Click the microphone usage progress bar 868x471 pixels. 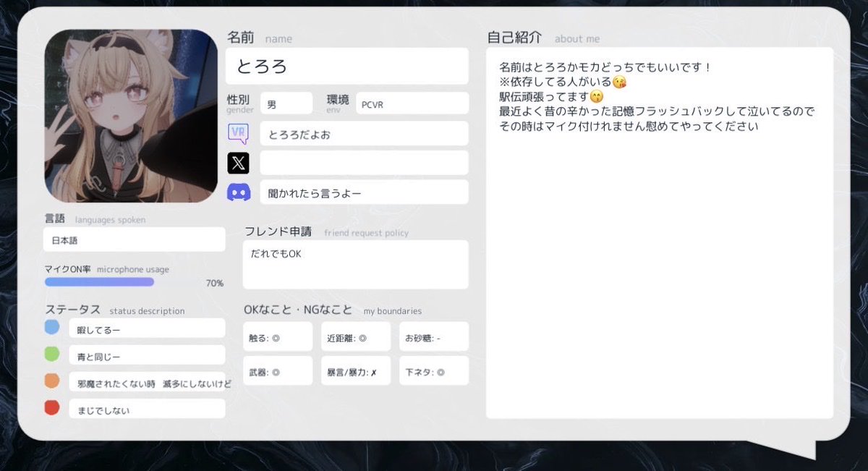pyautogui.click(x=99, y=282)
